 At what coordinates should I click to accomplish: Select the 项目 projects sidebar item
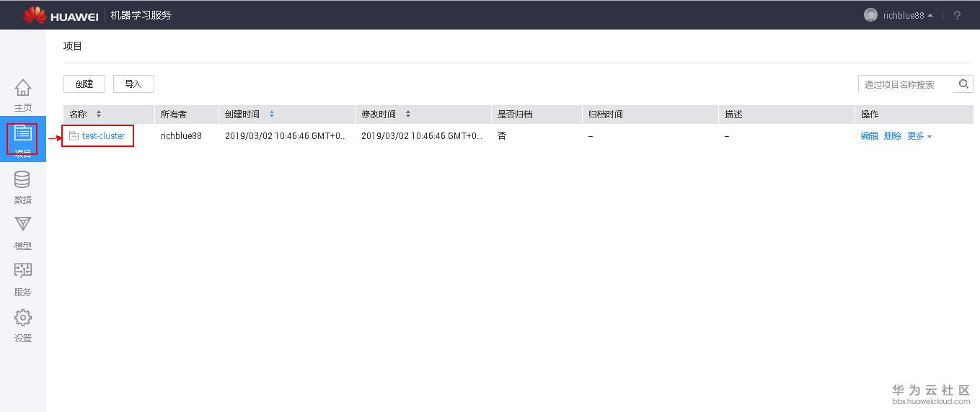click(x=23, y=140)
